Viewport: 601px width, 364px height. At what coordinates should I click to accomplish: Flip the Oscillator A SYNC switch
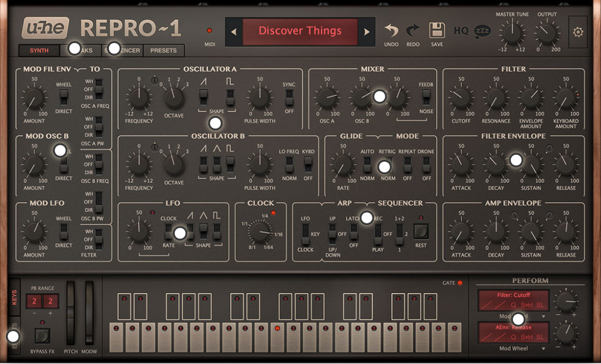pyautogui.click(x=290, y=97)
